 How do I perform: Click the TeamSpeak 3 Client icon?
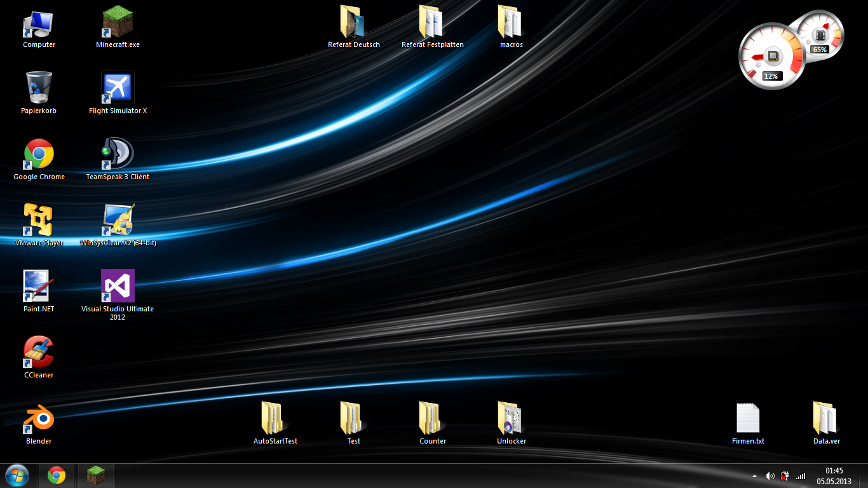tap(118, 154)
